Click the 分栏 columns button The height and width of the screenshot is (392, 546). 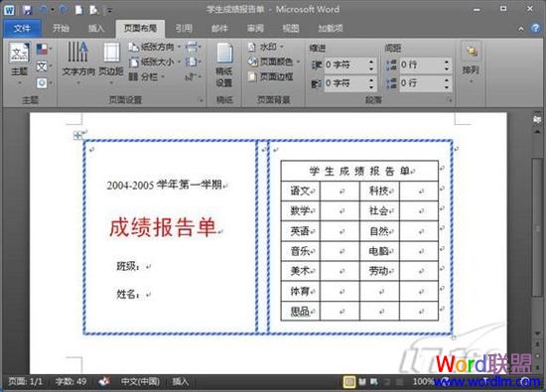pyautogui.click(x=146, y=76)
